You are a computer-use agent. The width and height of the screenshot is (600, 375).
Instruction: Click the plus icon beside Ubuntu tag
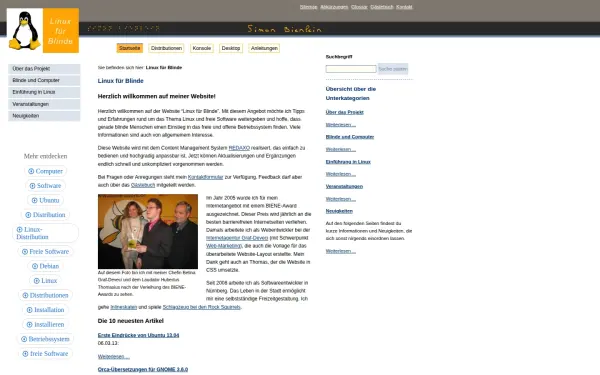(x=34, y=200)
